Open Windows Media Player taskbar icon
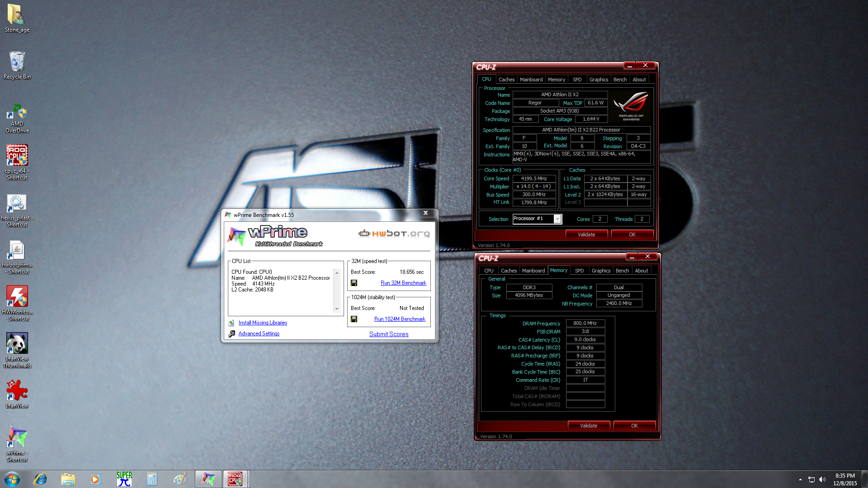Viewport: 868px width, 488px height. point(95,479)
